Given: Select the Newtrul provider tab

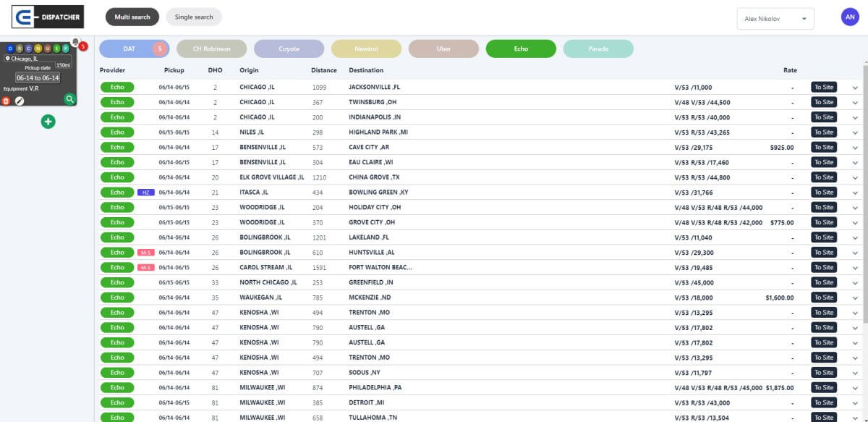Looking at the screenshot, I should coord(367,49).
